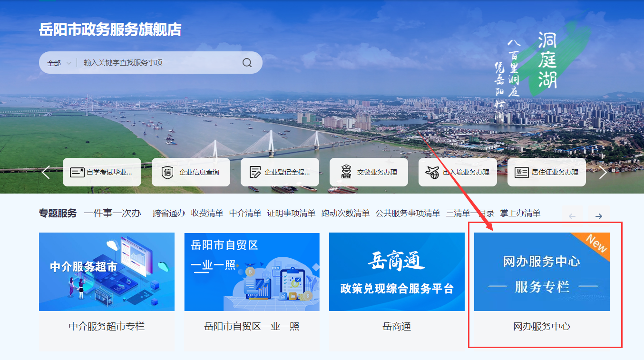
Task: Open 自学考试毕业 service shortcut
Action: click(x=102, y=172)
